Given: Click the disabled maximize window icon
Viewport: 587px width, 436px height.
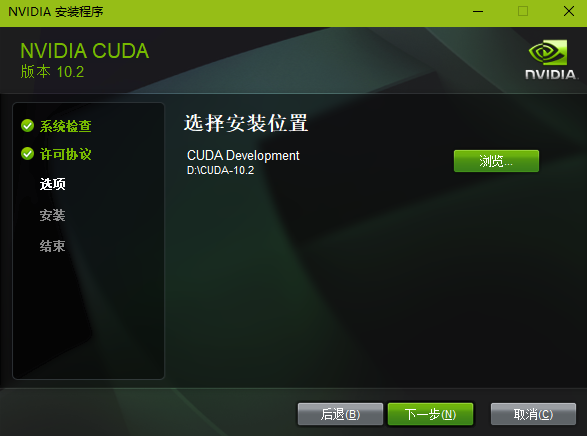Looking at the screenshot, I should pos(523,12).
